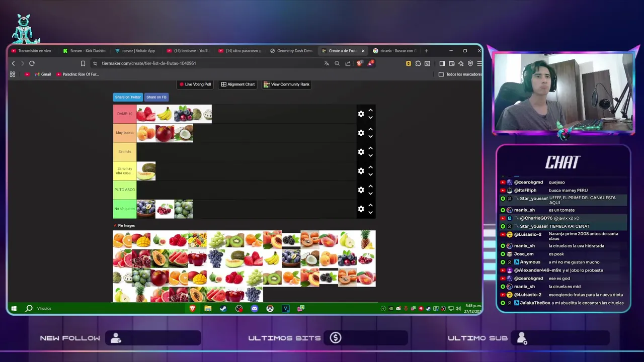
Task: Select the coconut image in Muy buena tier
Action: [x=184, y=133]
